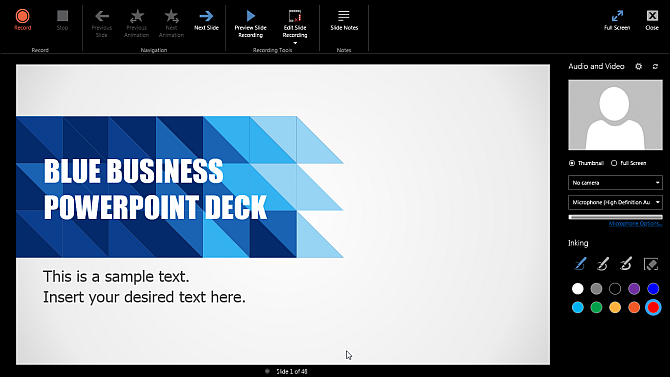Pick the light blue ink color
This screenshot has width=670, height=377.
(x=577, y=307)
